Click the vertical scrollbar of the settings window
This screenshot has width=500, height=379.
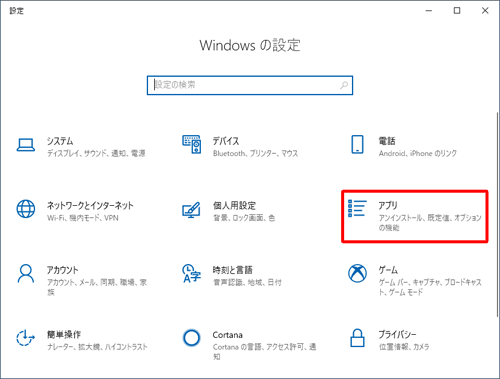tap(498, 215)
